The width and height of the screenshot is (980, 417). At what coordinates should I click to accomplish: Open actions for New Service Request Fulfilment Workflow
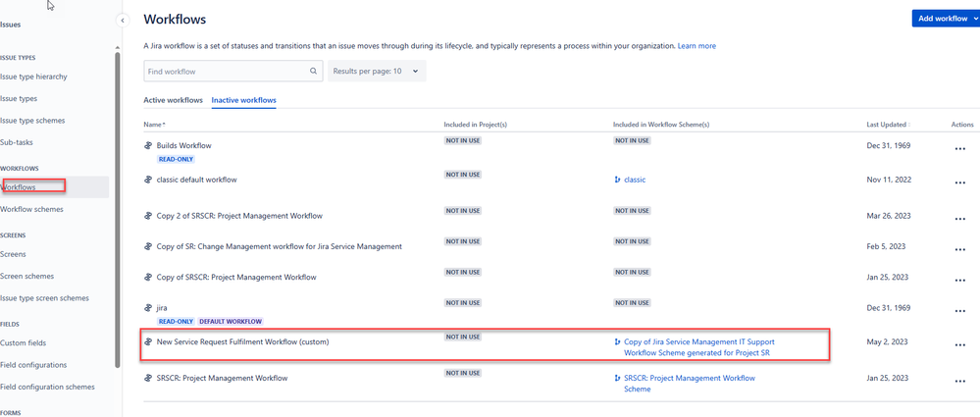(x=960, y=345)
